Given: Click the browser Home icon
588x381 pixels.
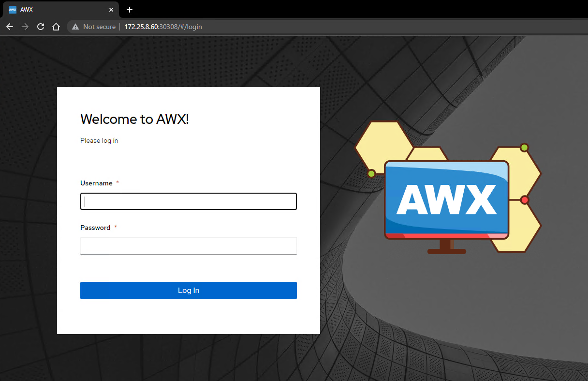Looking at the screenshot, I should [x=56, y=27].
